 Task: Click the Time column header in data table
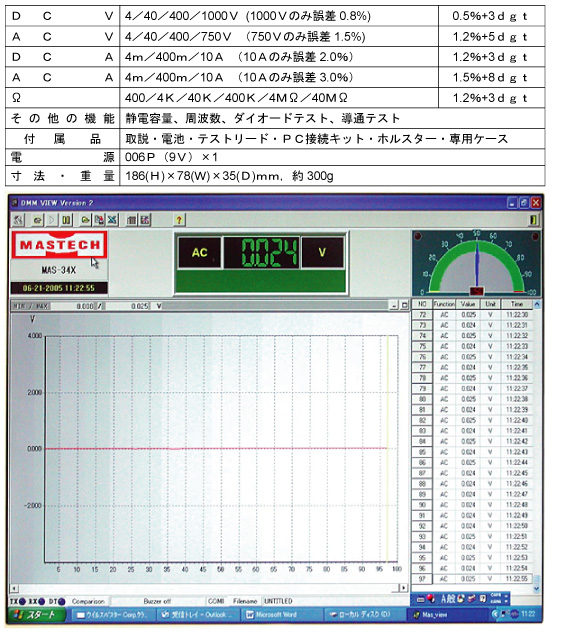click(516, 304)
